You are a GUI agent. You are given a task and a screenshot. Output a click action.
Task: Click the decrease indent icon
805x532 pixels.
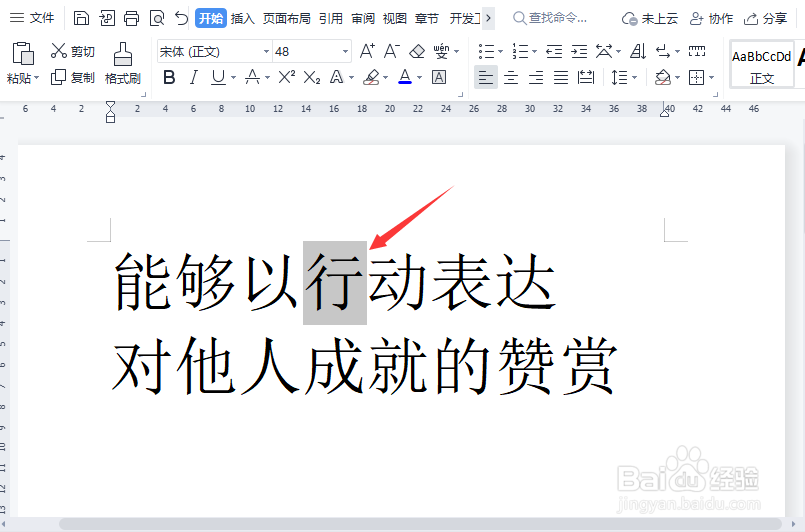coord(554,51)
